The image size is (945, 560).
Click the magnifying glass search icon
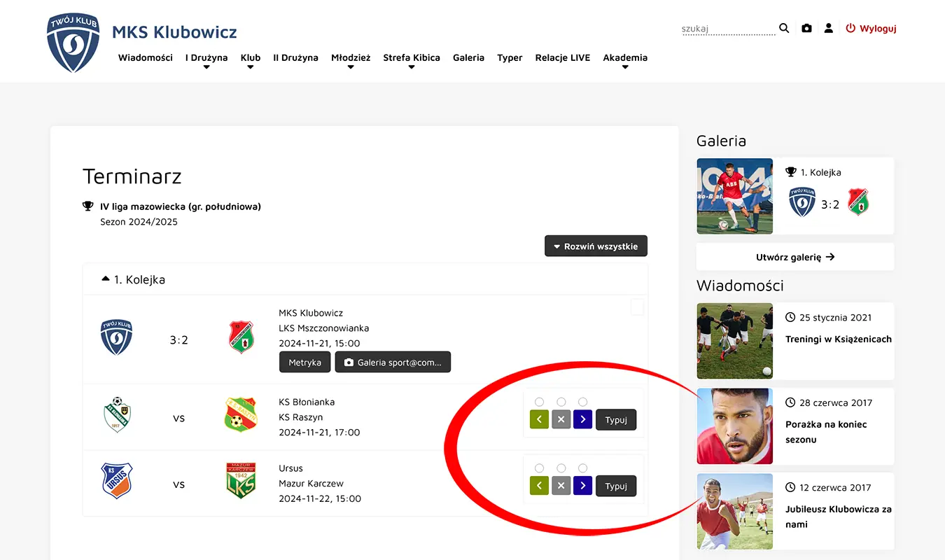pos(783,28)
